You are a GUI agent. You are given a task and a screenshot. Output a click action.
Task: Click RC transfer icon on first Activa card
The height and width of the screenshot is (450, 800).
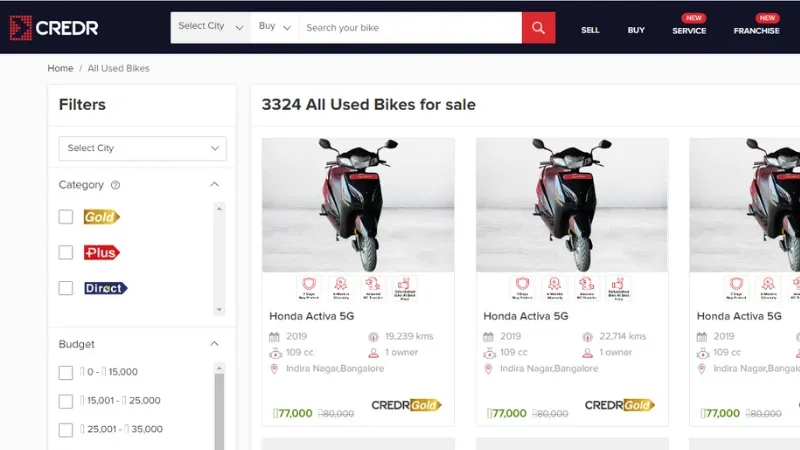[373, 288]
